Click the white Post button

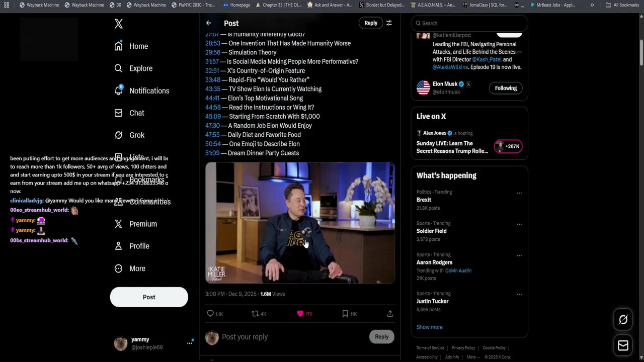[149, 297]
